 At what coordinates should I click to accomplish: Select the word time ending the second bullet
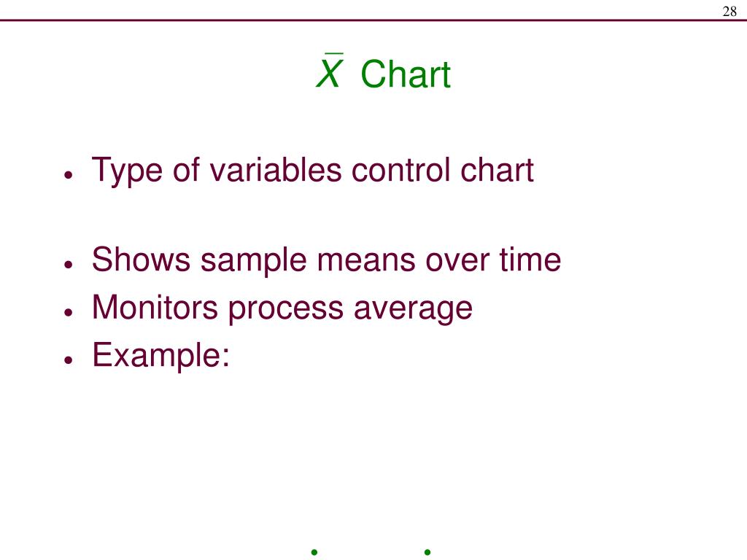(530, 260)
